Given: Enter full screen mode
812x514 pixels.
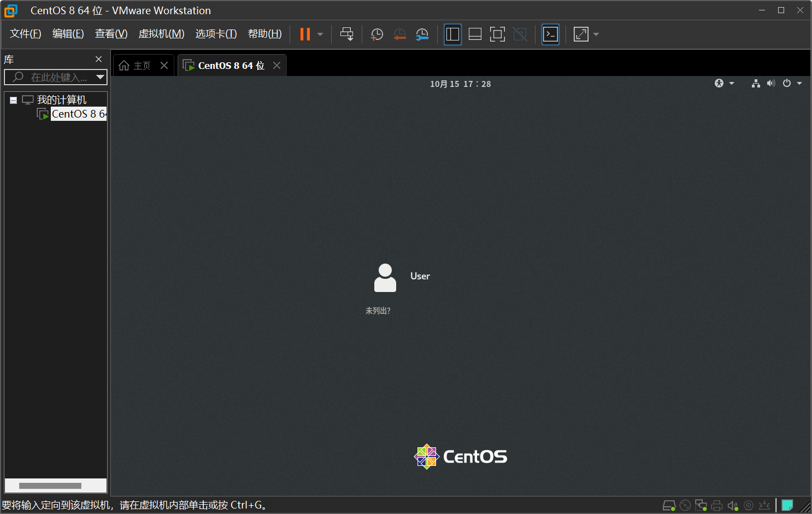Looking at the screenshot, I should point(497,34).
